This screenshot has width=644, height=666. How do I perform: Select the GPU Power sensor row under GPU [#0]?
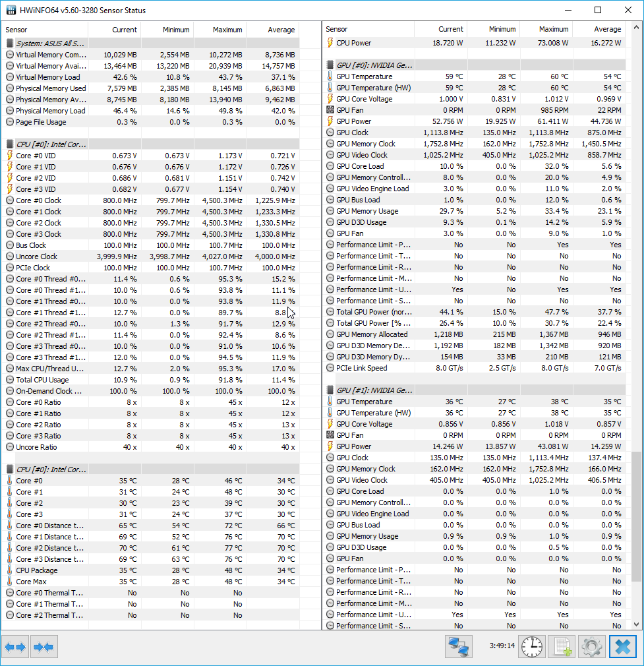click(x=353, y=121)
